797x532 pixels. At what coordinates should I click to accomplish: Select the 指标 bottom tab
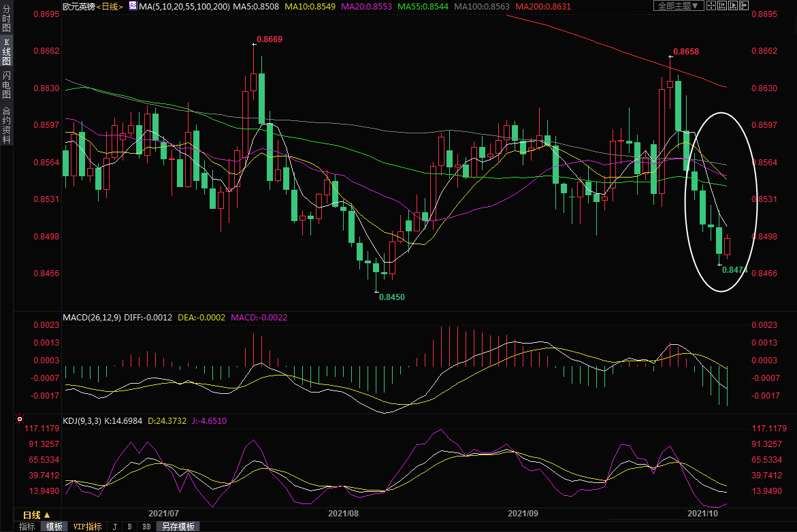click(x=27, y=527)
